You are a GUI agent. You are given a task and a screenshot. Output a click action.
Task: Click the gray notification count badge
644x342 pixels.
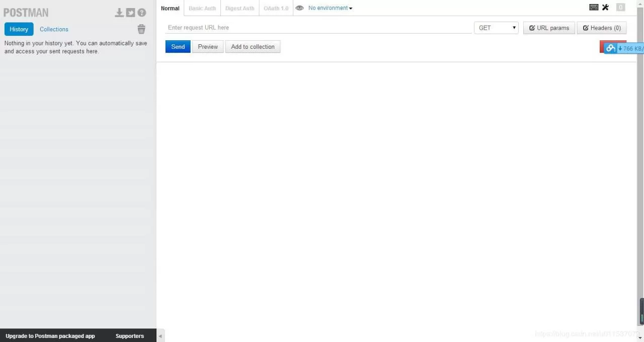(x=620, y=8)
